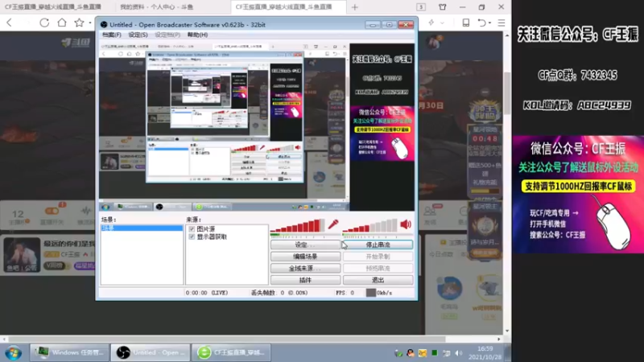This screenshot has width=644, height=362.
Task: Click the 全域来源... button
Action: click(305, 268)
